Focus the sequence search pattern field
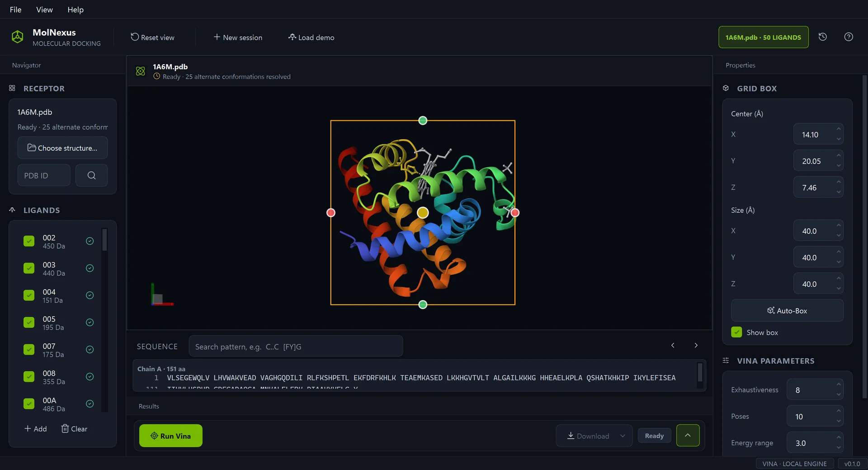 (296, 346)
